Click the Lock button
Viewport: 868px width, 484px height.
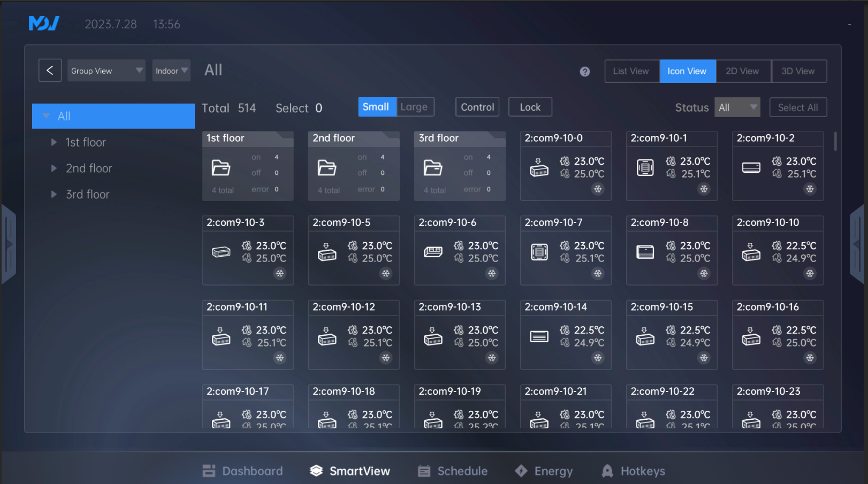(530, 107)
